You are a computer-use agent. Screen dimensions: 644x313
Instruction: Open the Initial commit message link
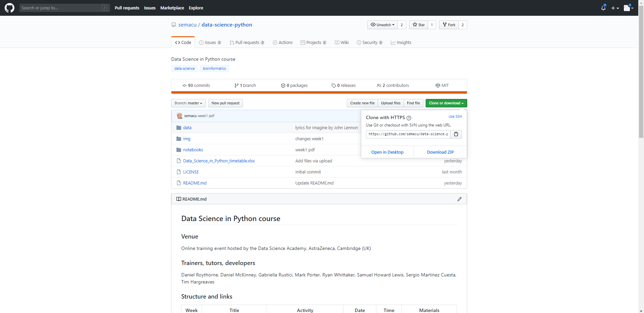pos(308,172)
